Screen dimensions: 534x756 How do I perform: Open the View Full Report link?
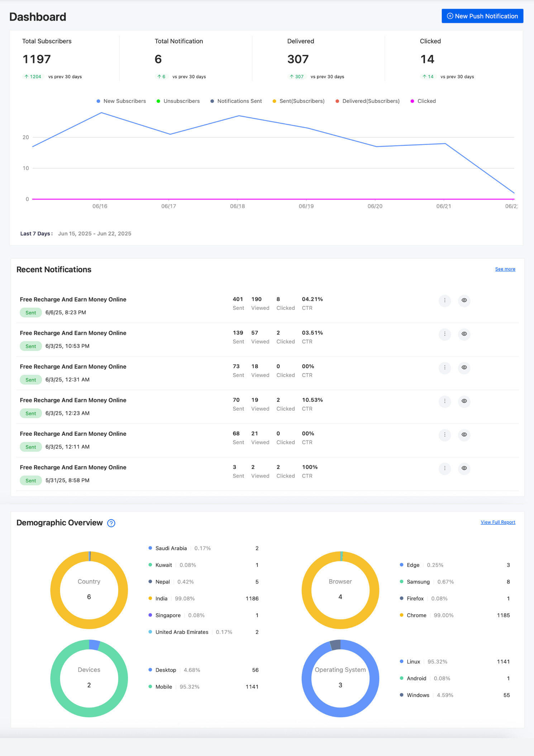(x=498, y=522)
